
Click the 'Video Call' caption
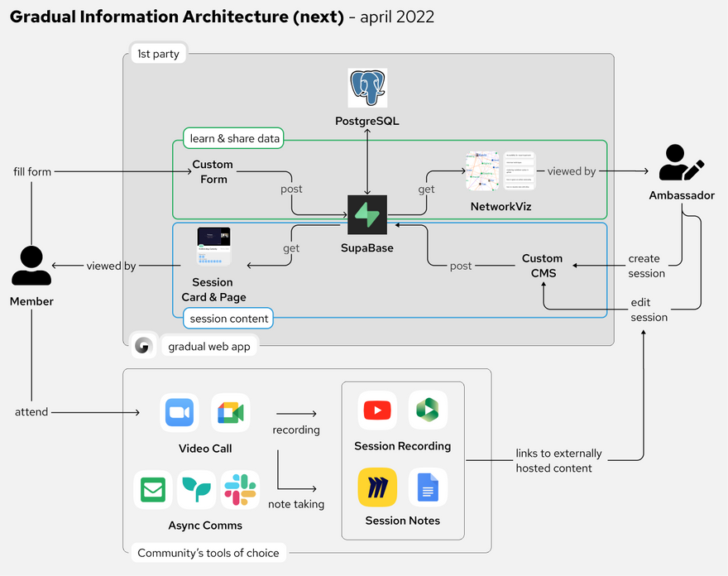[x=205, y=449]
